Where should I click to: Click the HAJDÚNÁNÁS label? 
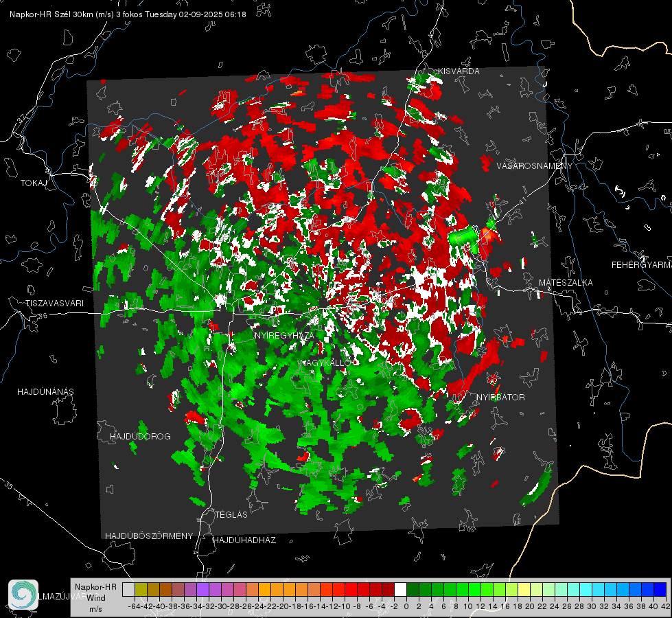[x=45, y=392]
